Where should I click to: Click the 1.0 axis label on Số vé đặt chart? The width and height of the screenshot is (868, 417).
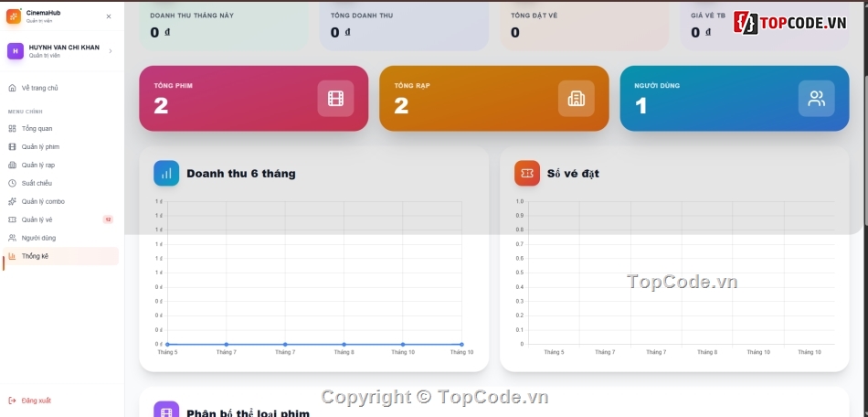(519, 201)
